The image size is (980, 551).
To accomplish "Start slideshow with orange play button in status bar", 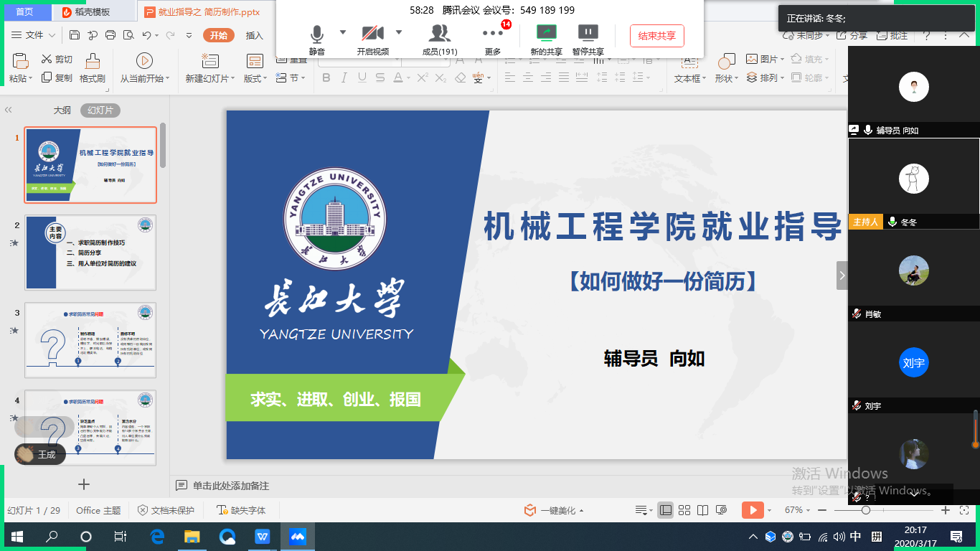I will pyautogui.click(x=752, y=510).
